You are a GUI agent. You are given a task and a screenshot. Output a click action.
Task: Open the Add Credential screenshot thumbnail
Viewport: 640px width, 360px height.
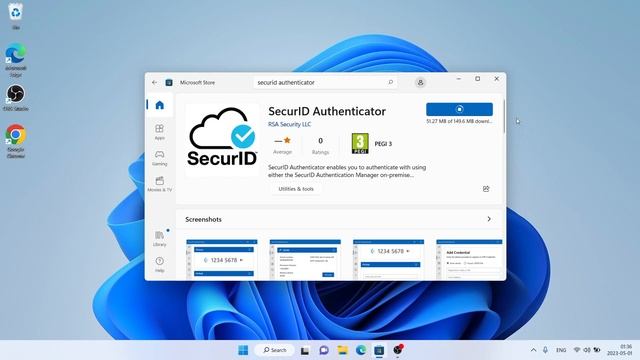pyautogui.click(x=469, y=259)
